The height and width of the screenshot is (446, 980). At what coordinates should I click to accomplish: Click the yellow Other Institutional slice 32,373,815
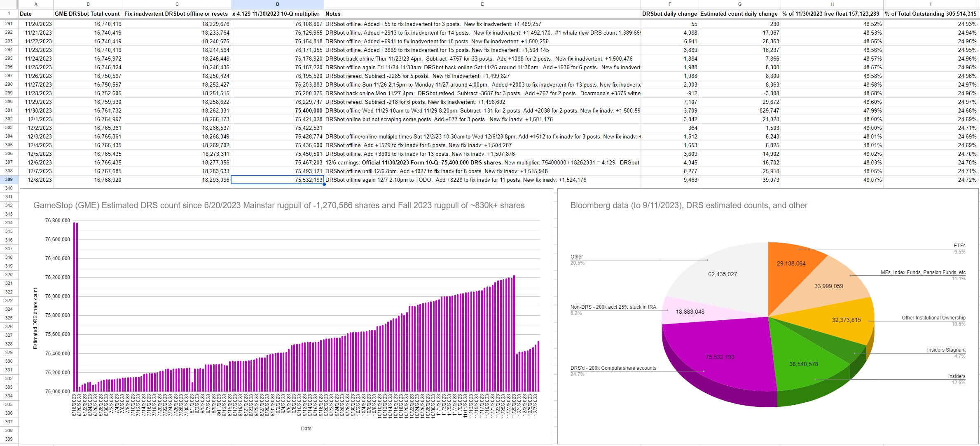846,320
